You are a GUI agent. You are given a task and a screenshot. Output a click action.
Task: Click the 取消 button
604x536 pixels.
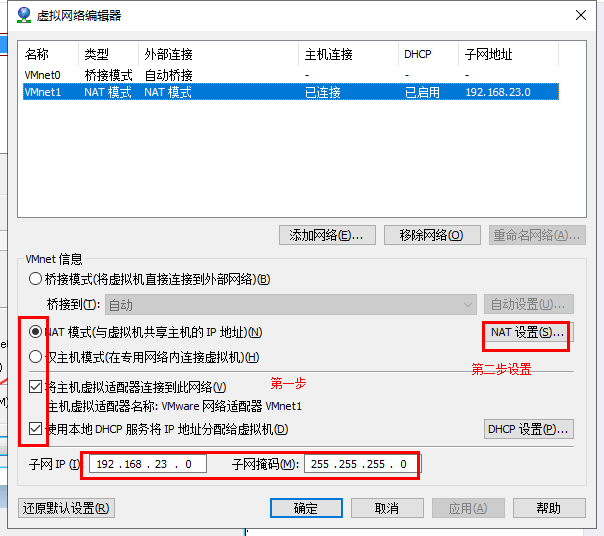(x=387, y=508)
